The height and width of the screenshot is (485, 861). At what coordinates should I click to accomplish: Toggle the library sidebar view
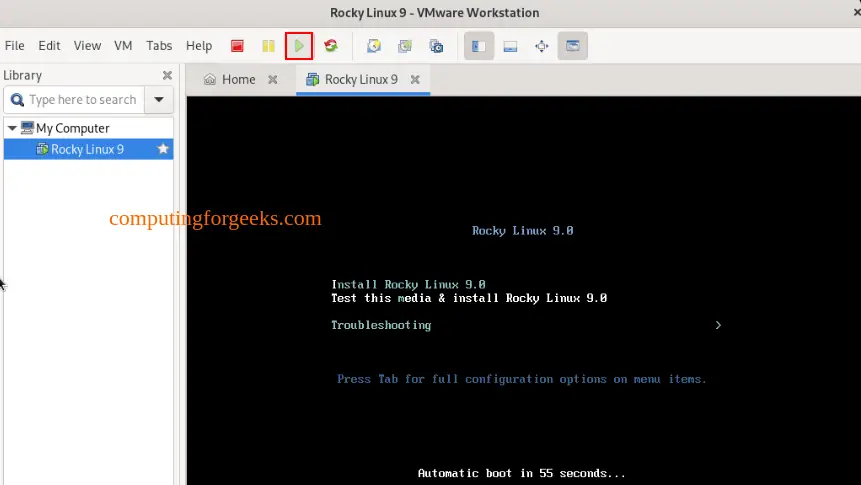(x=479, y=46)
